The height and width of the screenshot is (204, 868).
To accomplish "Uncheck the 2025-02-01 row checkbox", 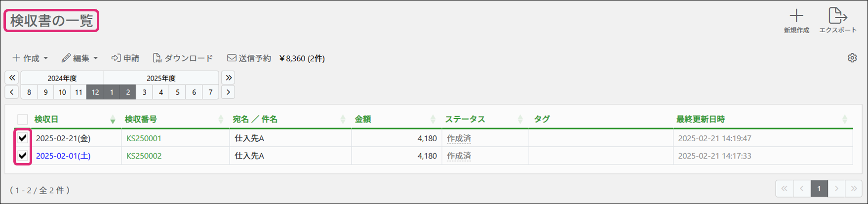I will tap(23, 156).
